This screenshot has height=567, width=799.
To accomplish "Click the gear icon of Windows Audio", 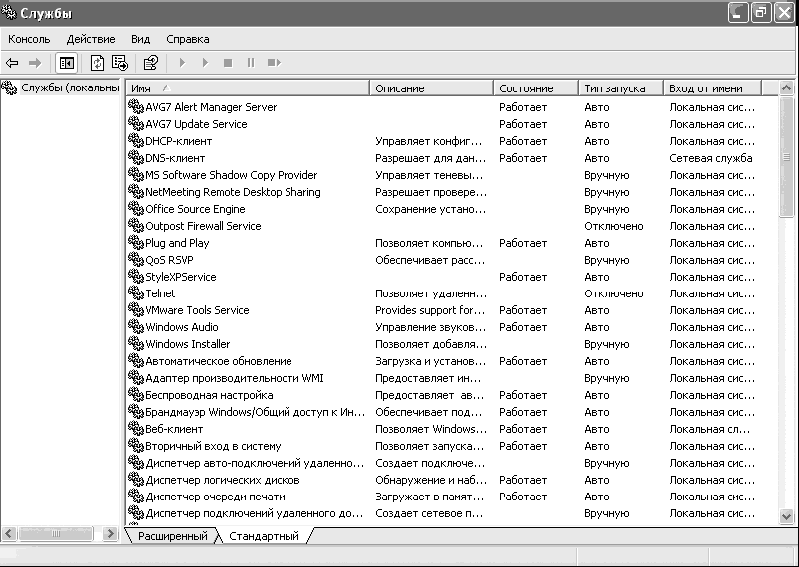I will pos(136,327).
